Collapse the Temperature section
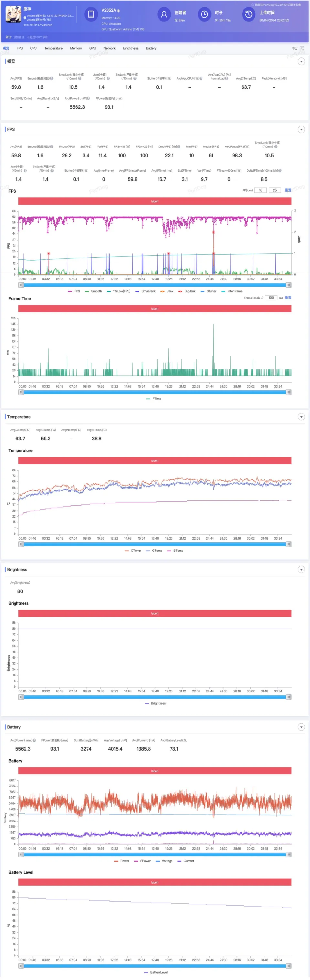The height and width of the screenshot is (980, 310). coord(301,417)
